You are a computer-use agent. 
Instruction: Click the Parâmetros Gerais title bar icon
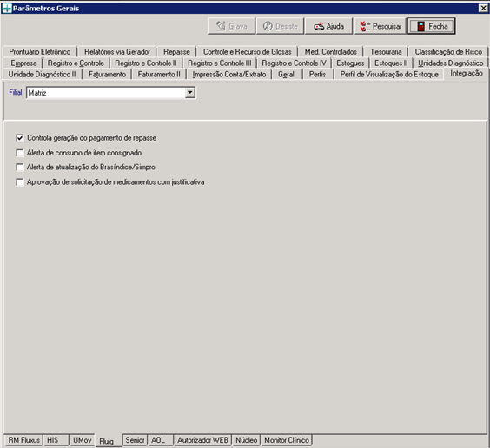pyautogui.click(x=7, y=8)
